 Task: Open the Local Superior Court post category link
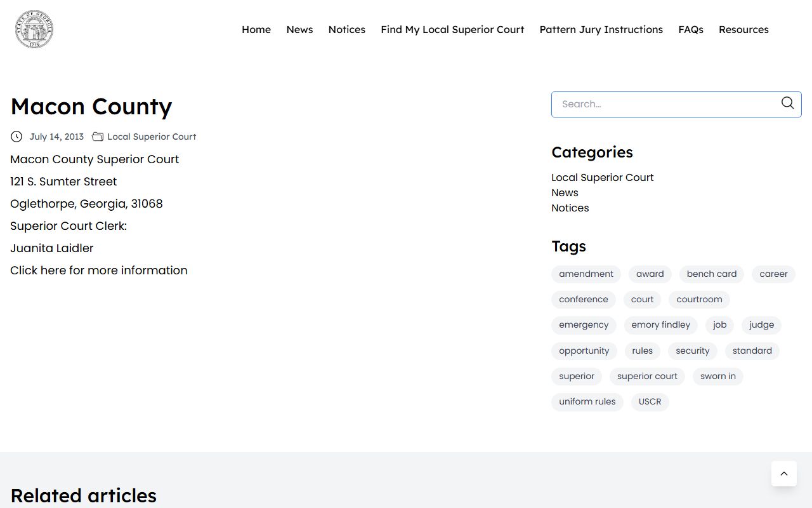click(152, 137)
